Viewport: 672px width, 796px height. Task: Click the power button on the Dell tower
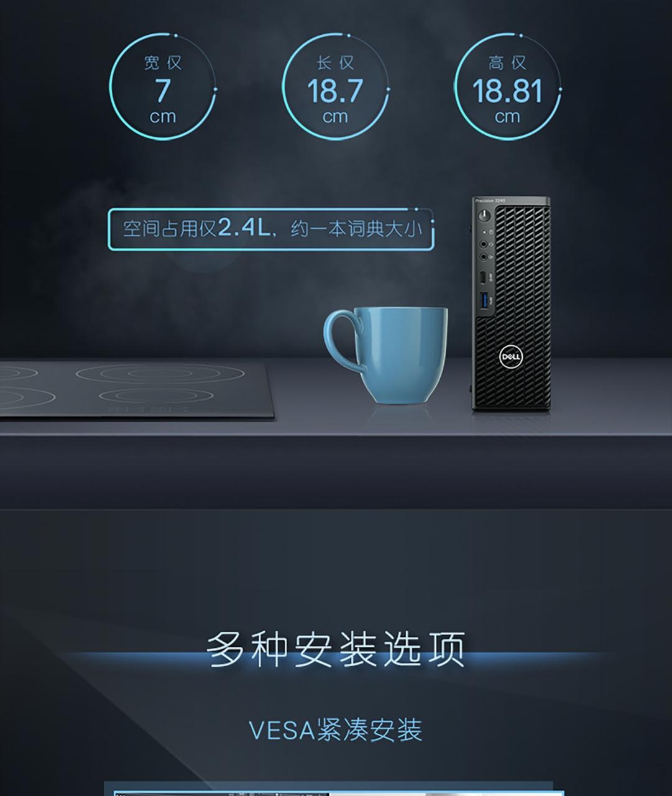(x=484, y=216)
